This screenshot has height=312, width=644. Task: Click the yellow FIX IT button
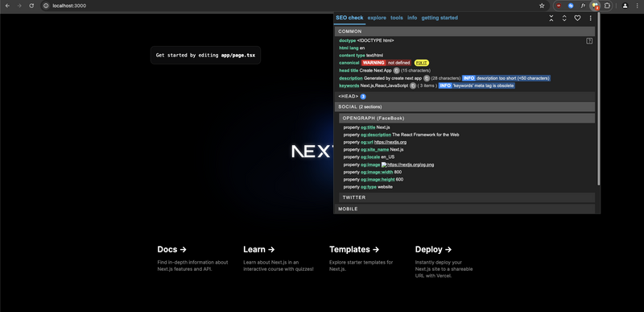[x=421, y=63]
